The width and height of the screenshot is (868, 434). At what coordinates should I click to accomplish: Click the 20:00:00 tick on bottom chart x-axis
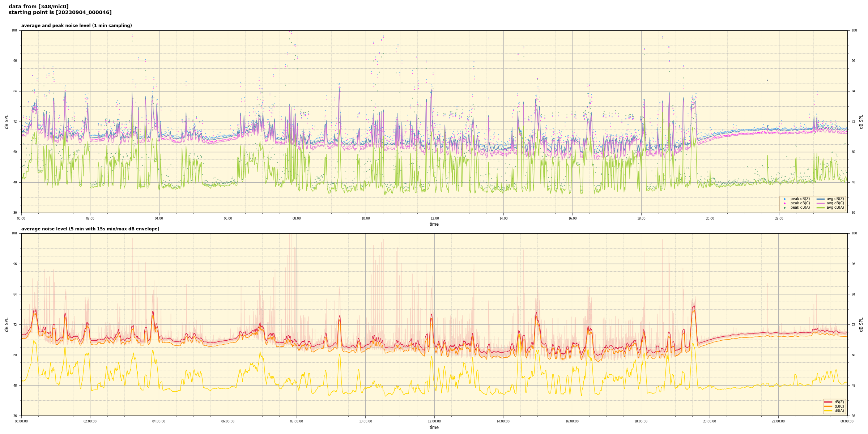[710, 421]
